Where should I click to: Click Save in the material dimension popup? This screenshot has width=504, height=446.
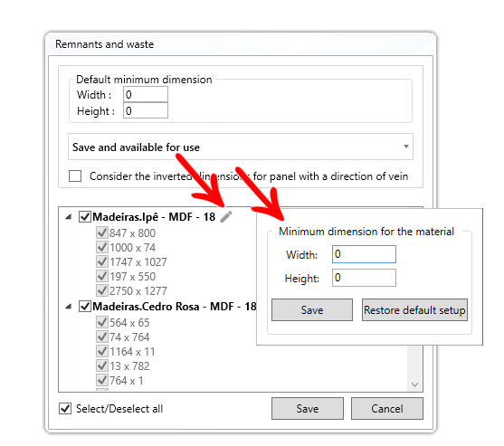tap(312, 309)
